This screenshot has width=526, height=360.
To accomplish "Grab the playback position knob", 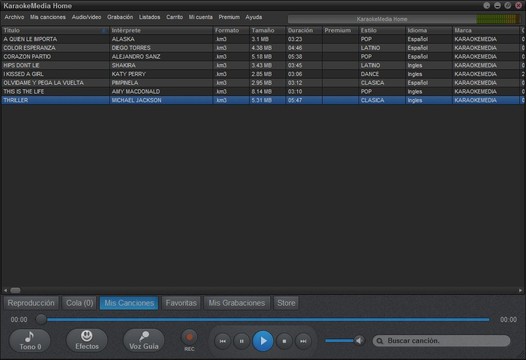I will (41, 319).
